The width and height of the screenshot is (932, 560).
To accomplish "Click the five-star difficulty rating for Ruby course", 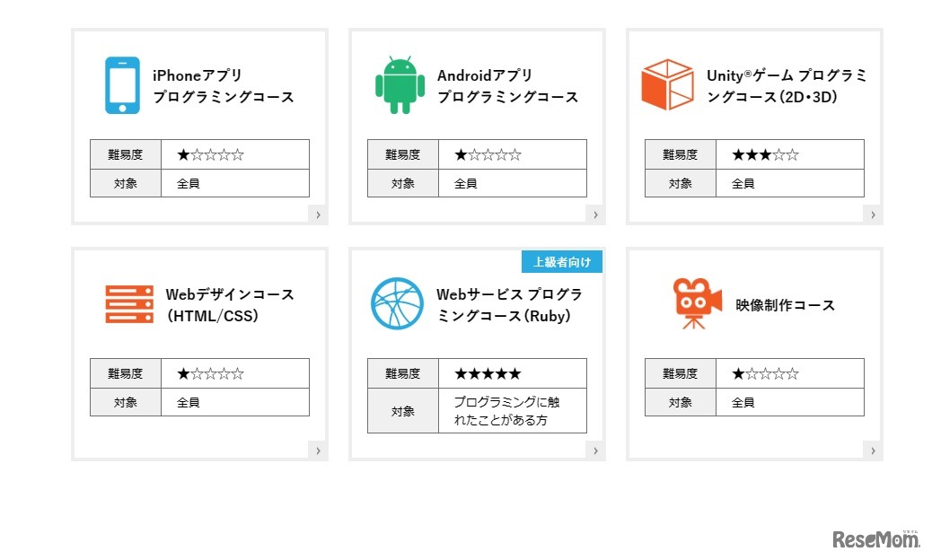I will point(488,373).
